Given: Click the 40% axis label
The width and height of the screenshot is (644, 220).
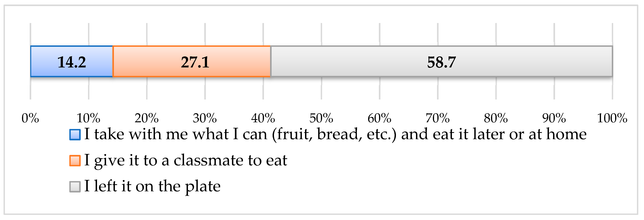Looking at the screenshot, I should [x=263, y=118].
